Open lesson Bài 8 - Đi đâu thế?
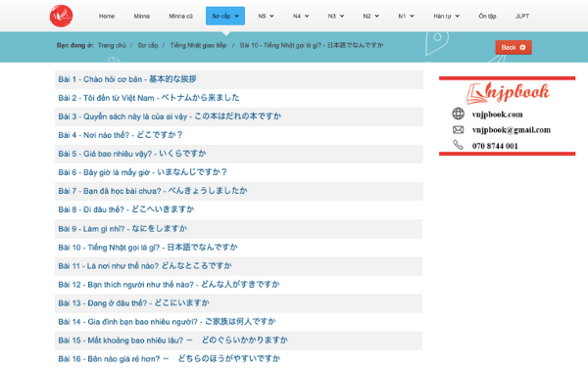The height and width of the screenshot is (368, 588). [x=126, y=209]
